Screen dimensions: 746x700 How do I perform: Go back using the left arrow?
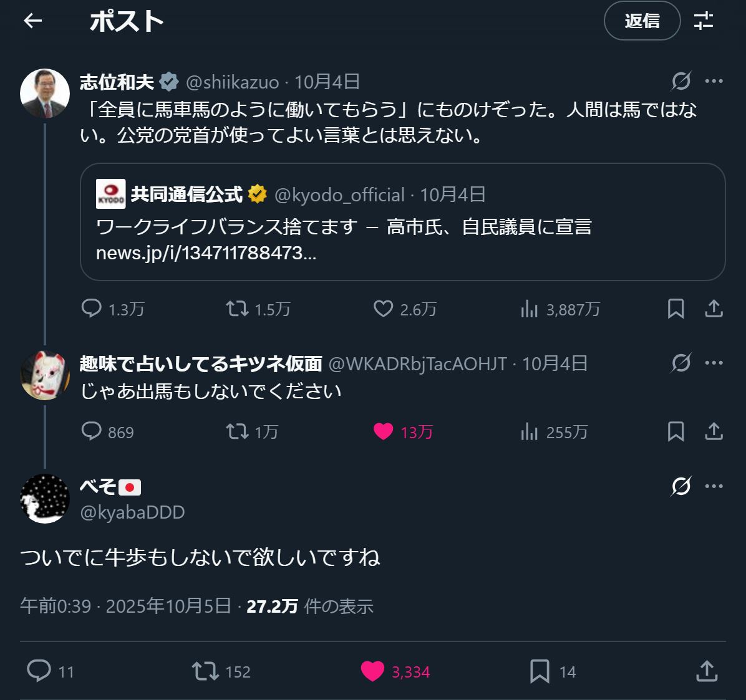point(32,21)
